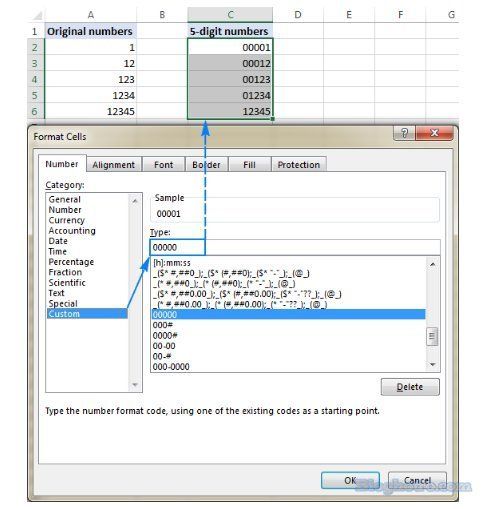Click format list scroll up arrow

click(433, 264)
